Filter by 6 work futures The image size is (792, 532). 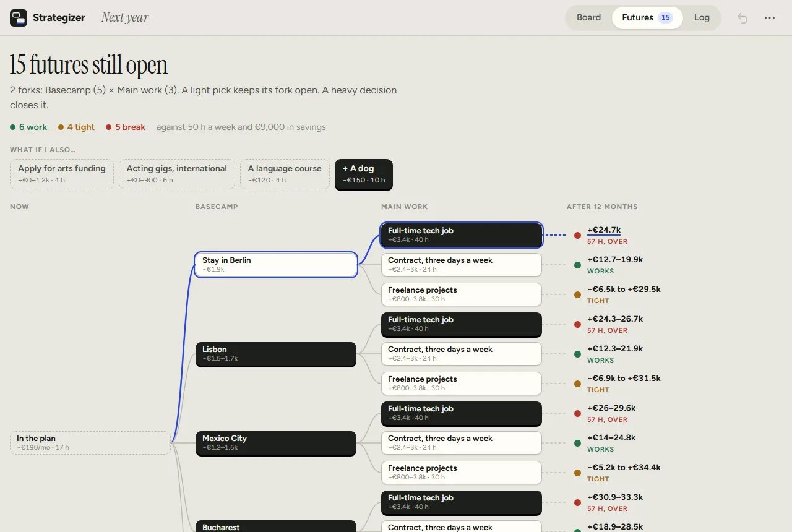pos(28,127)
